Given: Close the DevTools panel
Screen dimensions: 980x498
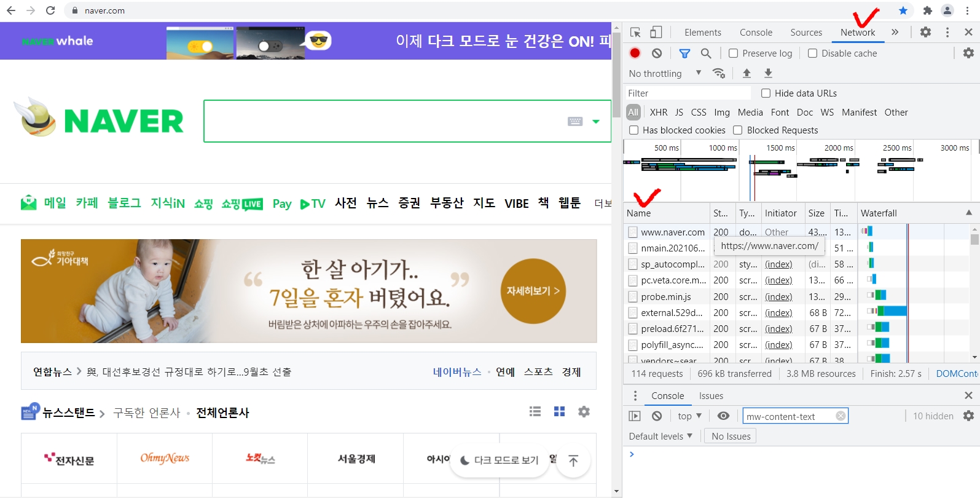Looking at the screenshot, I should [968, 32].
